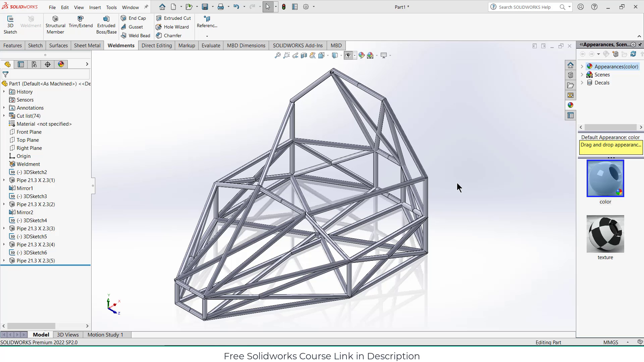Open the Insert menu
The image size is (644, 362).
click(95, 7)
